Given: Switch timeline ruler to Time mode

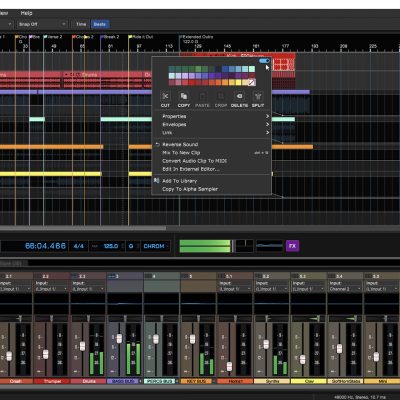Looking at the screenshot, I should [x=81, y=24].
